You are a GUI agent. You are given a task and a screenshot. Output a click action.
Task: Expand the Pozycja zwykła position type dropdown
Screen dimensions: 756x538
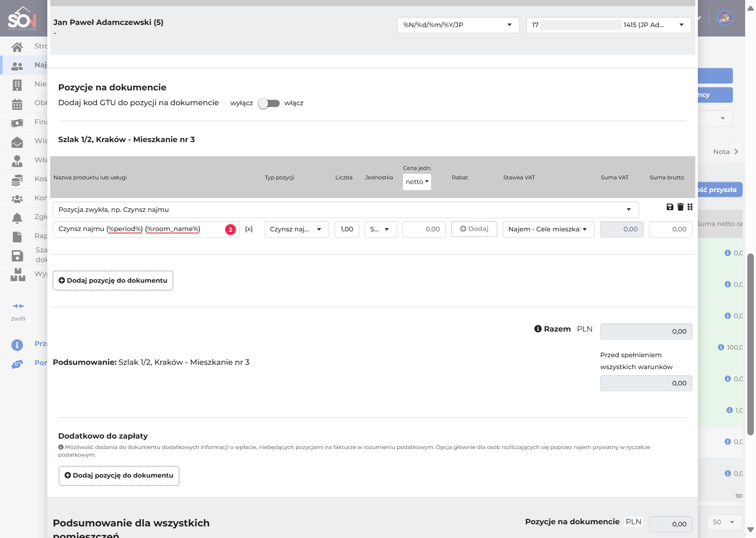(345, 210)
